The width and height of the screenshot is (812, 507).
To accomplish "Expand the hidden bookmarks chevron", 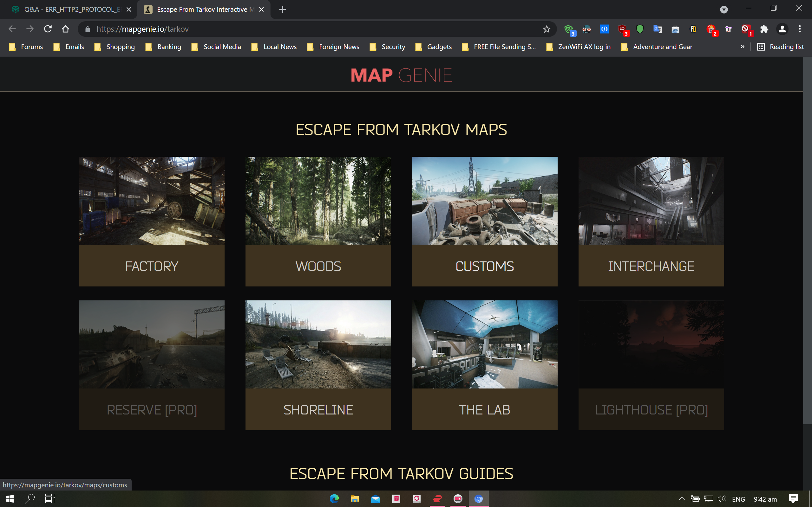I will (x=742, y=47).
